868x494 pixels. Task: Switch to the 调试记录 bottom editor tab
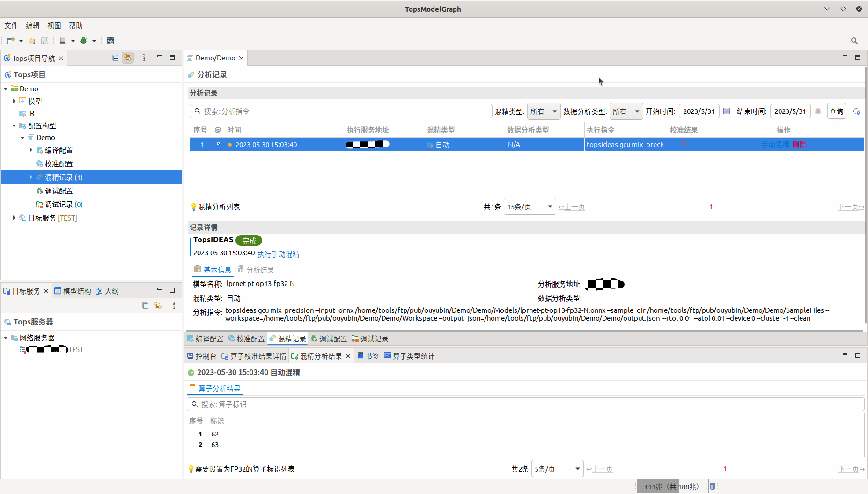(370, 339)
